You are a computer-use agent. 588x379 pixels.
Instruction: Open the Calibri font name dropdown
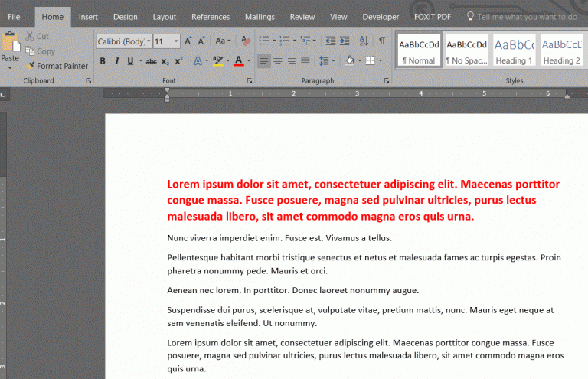[149, 41]
